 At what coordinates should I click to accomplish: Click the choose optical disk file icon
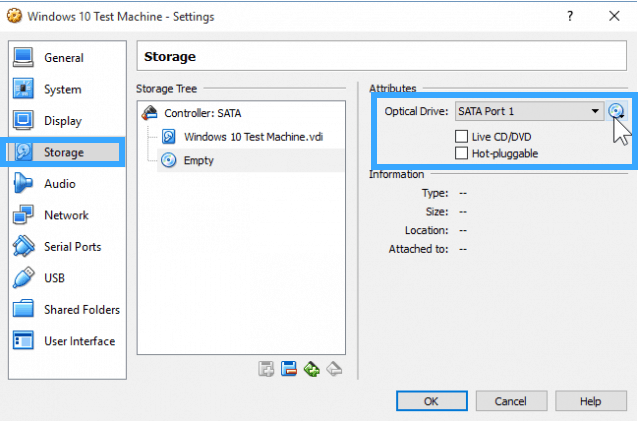point(616,111)
